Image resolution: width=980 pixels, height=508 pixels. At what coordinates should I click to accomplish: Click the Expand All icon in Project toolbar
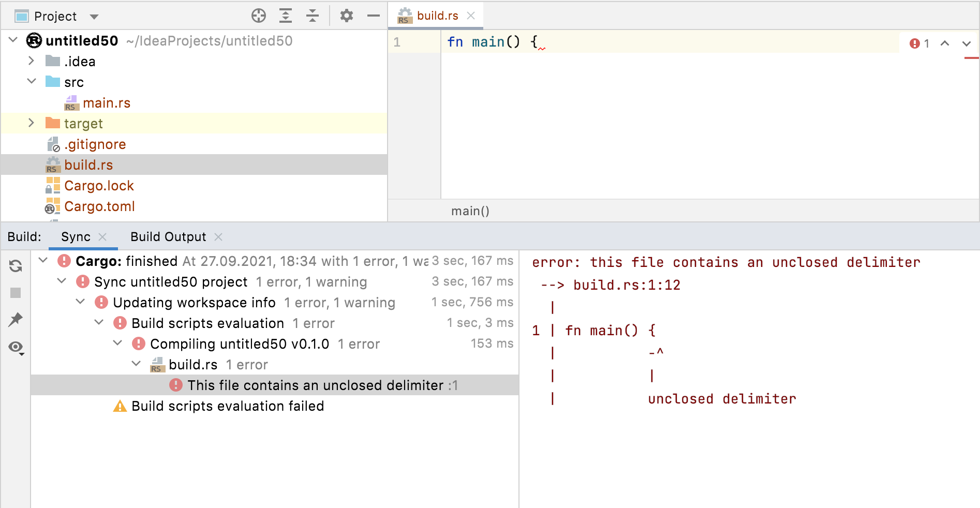[x=286, y=16]
